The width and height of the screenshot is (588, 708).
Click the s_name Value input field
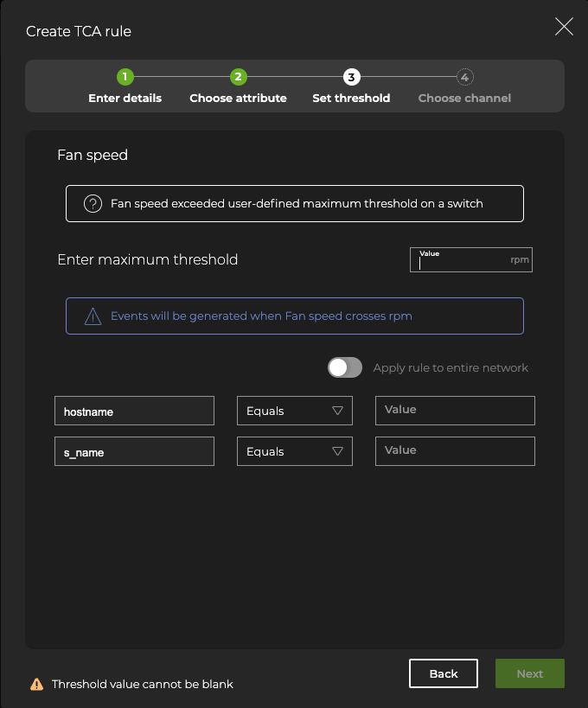click(455, 451)
